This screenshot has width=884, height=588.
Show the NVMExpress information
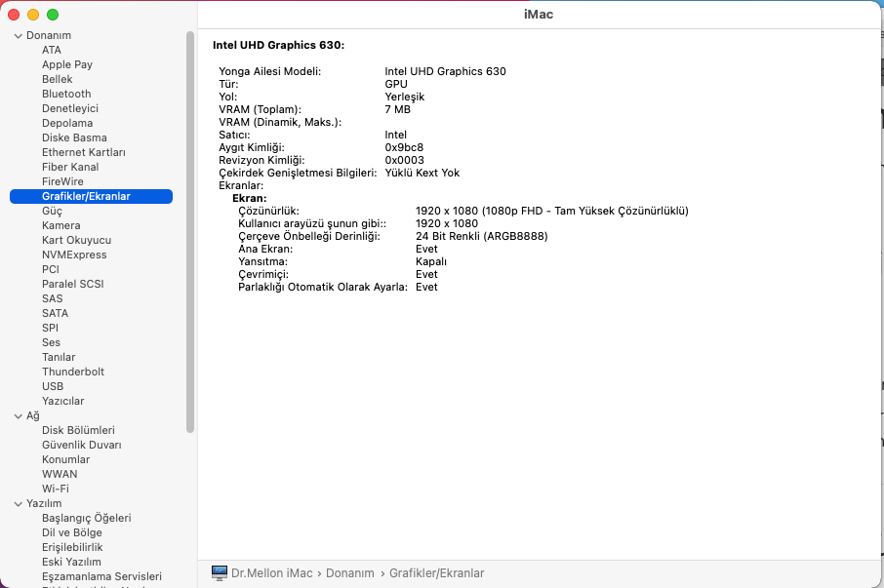pos(73,255)
